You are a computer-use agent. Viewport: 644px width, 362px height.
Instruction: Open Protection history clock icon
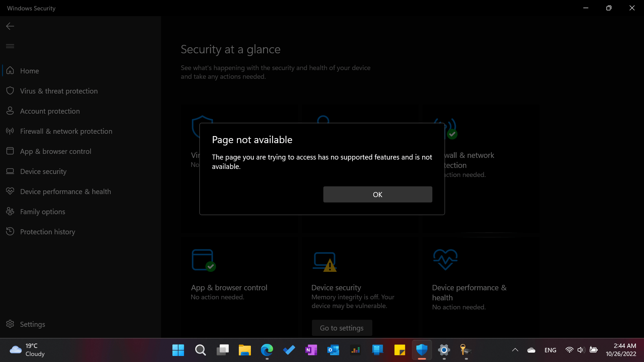click(x=10, y=232)
